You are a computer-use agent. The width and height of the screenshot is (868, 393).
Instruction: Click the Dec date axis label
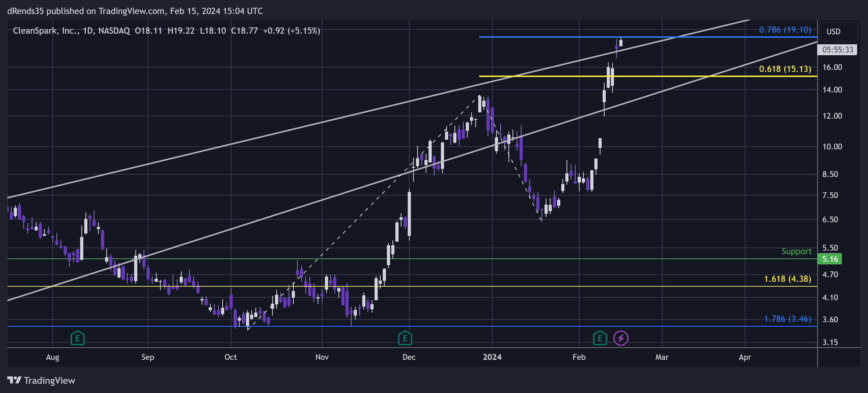[x=409, y=357]
